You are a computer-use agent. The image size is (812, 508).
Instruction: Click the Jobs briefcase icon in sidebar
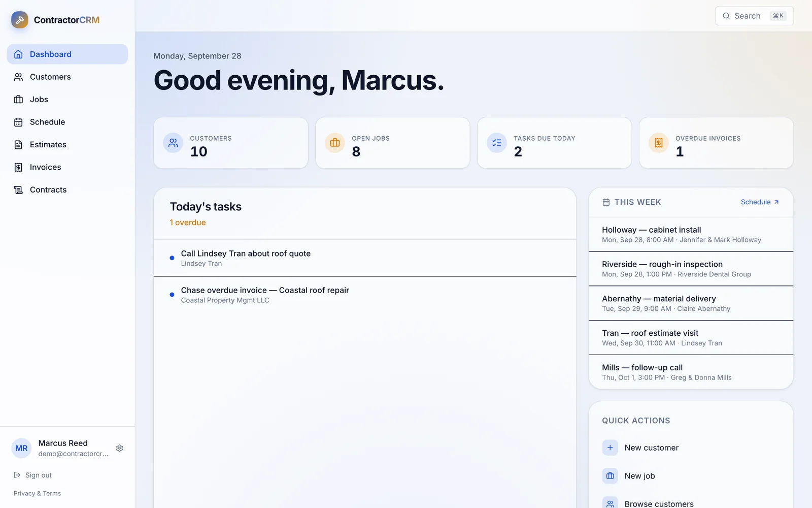pos(18,100)
